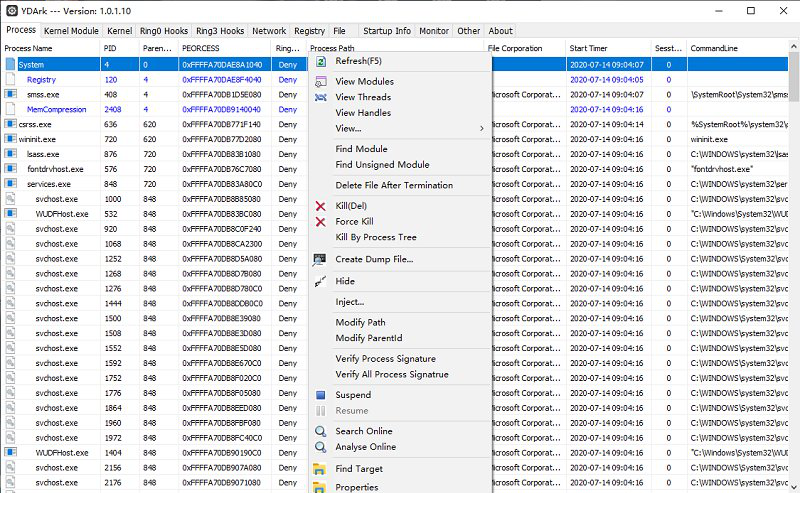Screen dimensions: 800x512
Task: Click the svchost.exe PID 1000 icon
Action: [10, 198]
